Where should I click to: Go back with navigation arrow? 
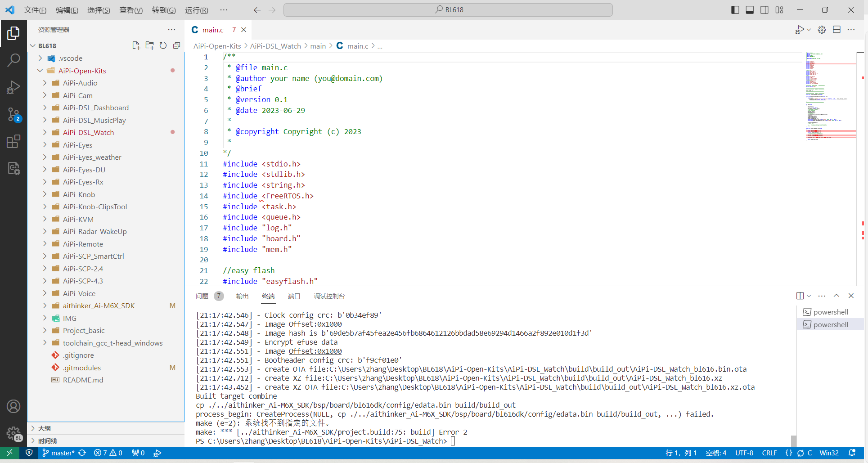pyautogui.click(x=257, y=10)
